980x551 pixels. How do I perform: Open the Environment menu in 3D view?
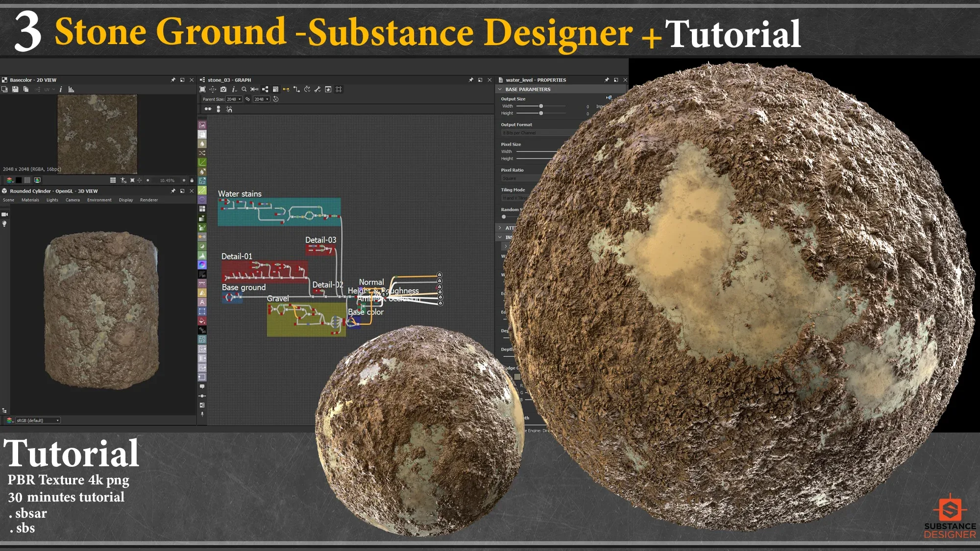99,200
